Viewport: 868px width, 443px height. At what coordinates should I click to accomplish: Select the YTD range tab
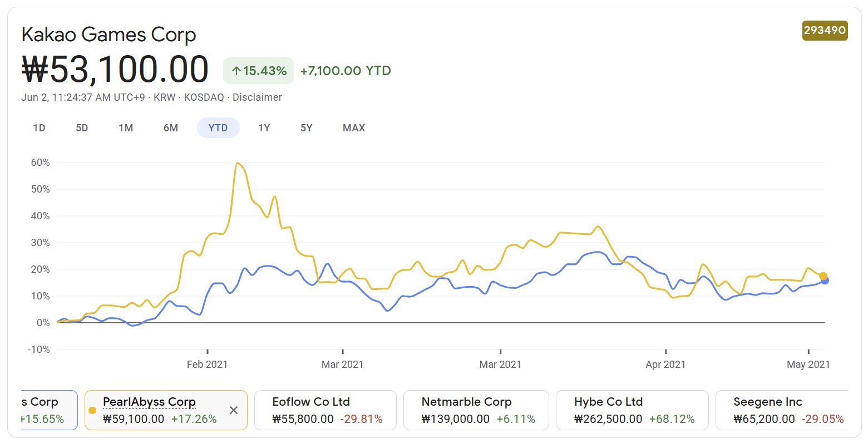(218, 128)
